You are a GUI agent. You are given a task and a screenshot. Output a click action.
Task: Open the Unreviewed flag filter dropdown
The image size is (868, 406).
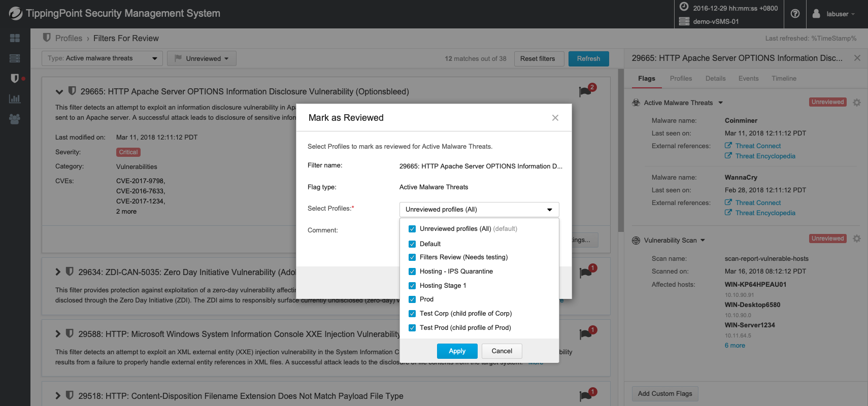click(202, 58)
